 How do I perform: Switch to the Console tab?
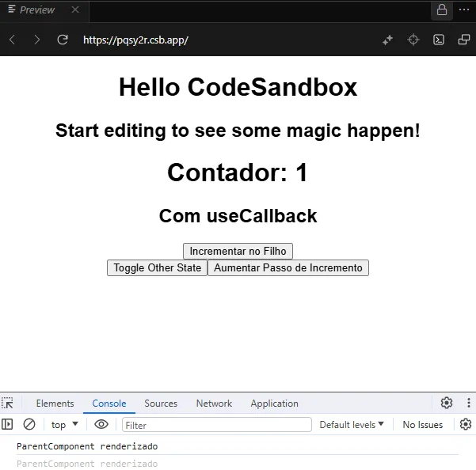coord(109,404)
